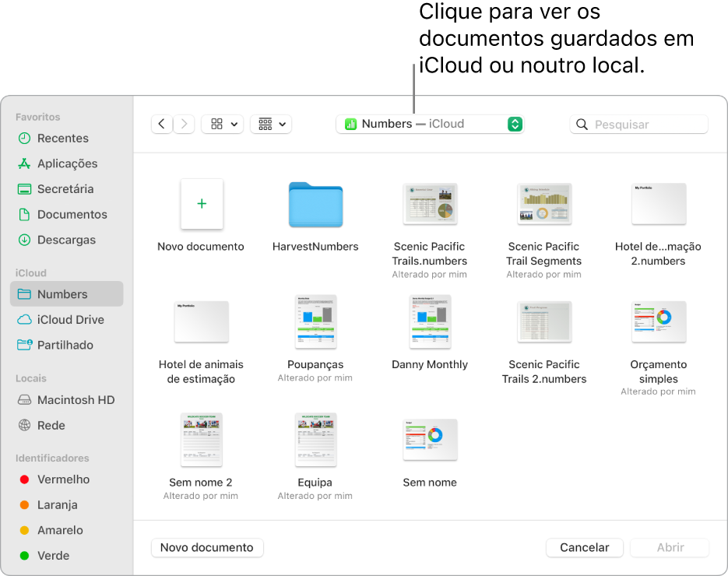Click the back navigation arrow
Viewport: 728px width, 576px height.
point(161,124)
